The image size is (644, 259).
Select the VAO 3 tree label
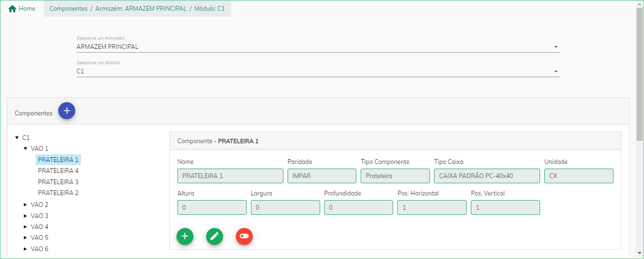click(39, 216)
